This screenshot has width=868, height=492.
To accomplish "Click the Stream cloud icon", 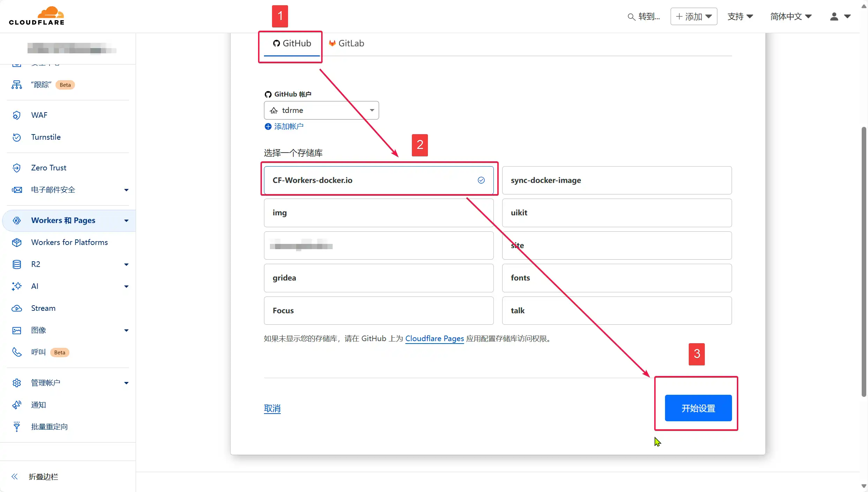I will [16, 308].
